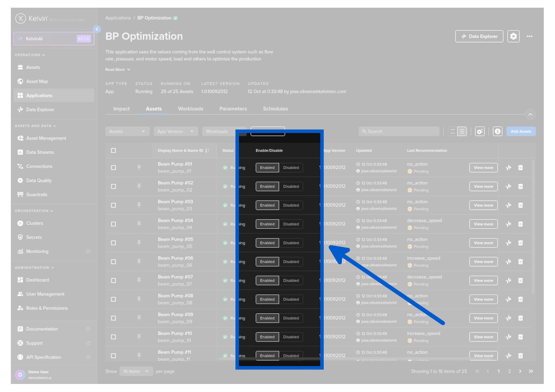555x392 pixels.
Task: Open Guardrails in the sidebar
Action: pyautogui.click(x=36, y=195)
